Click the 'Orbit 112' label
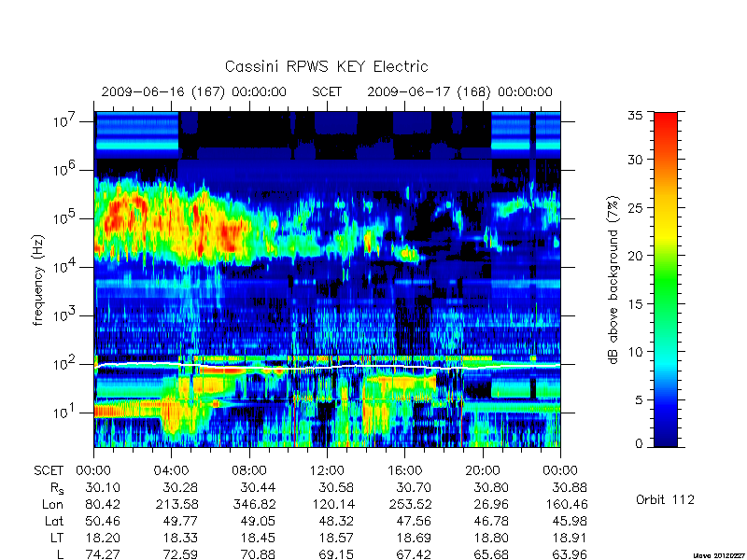747x560 pixels. [665, 499]
